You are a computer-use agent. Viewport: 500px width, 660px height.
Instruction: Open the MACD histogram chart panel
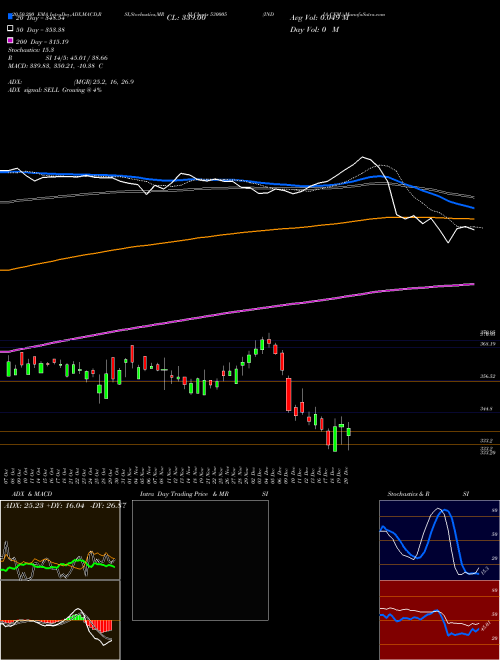point(60,620)
